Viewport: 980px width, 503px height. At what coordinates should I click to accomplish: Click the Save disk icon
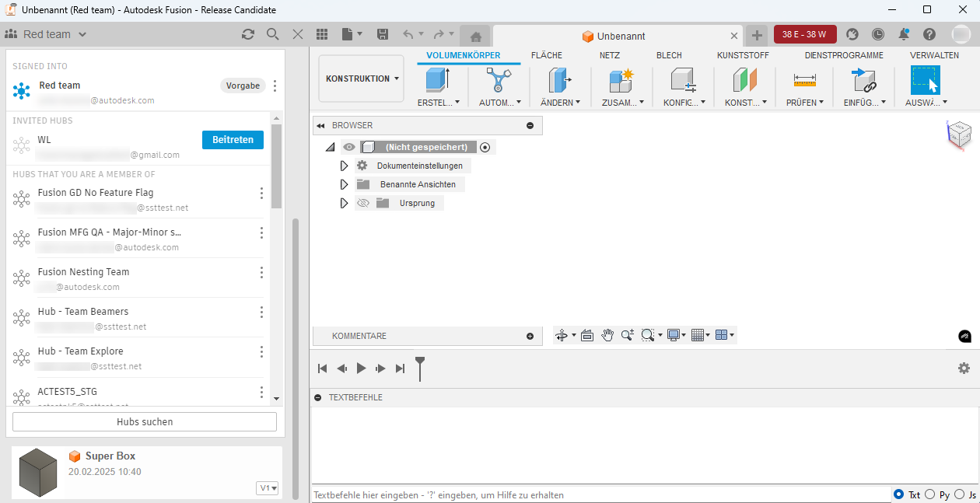click(x=382, y=34)
